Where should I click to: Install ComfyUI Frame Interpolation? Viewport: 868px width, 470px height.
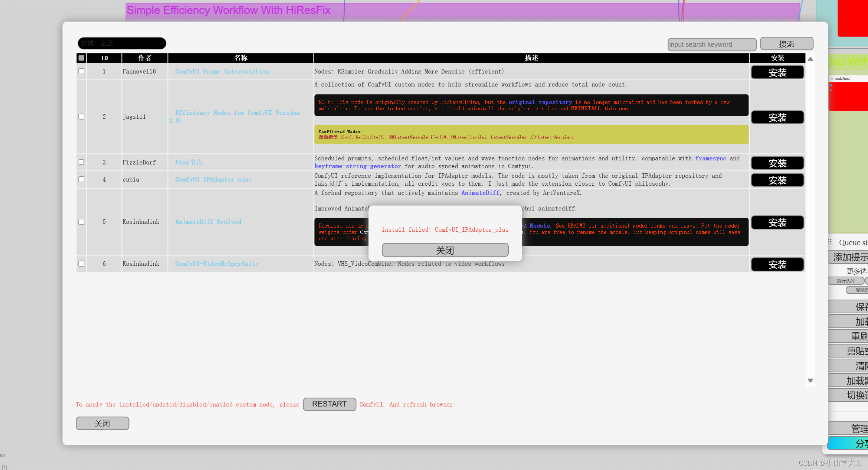(777, 72)
